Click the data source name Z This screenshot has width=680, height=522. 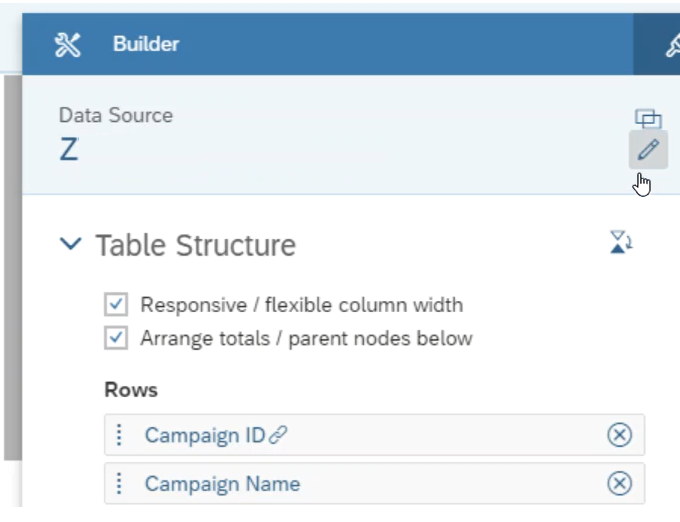click(69, 149)
